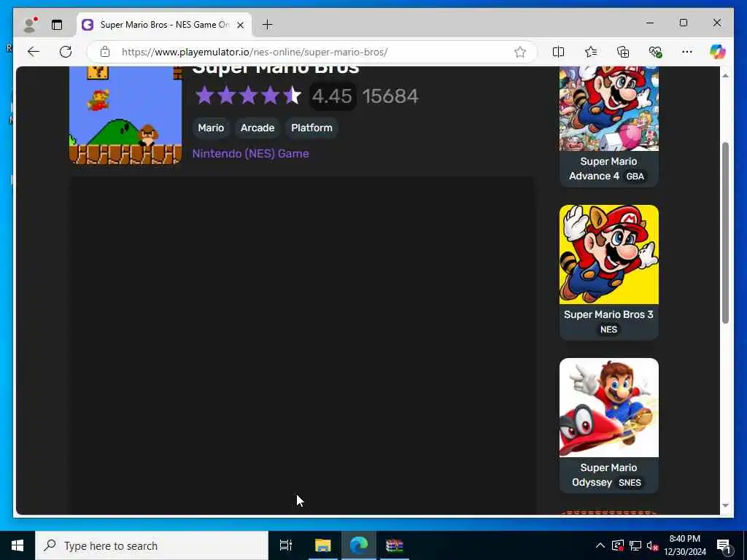Click the scrollbar down arrow

[725, 506]
